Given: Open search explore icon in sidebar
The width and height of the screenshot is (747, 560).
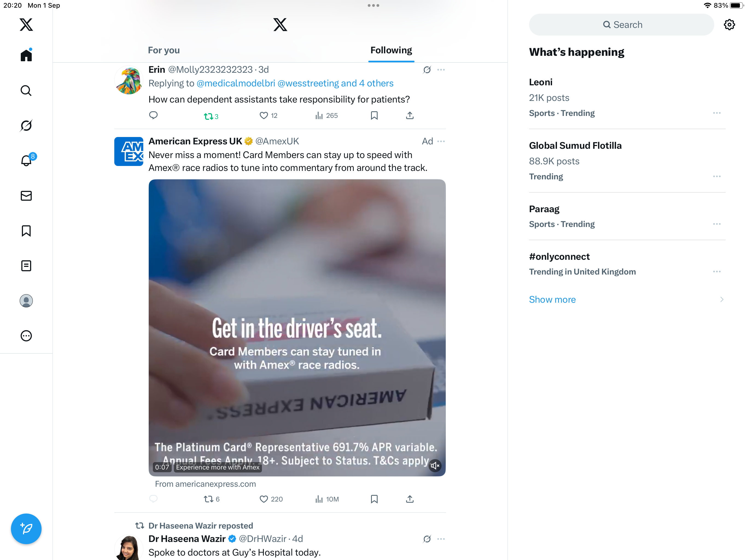Looking at the screenshot, I should pos(26,91).
